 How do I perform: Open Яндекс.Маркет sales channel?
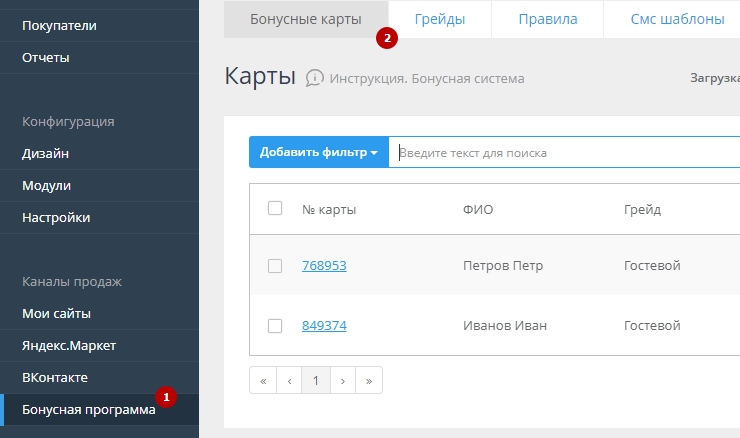69,346
